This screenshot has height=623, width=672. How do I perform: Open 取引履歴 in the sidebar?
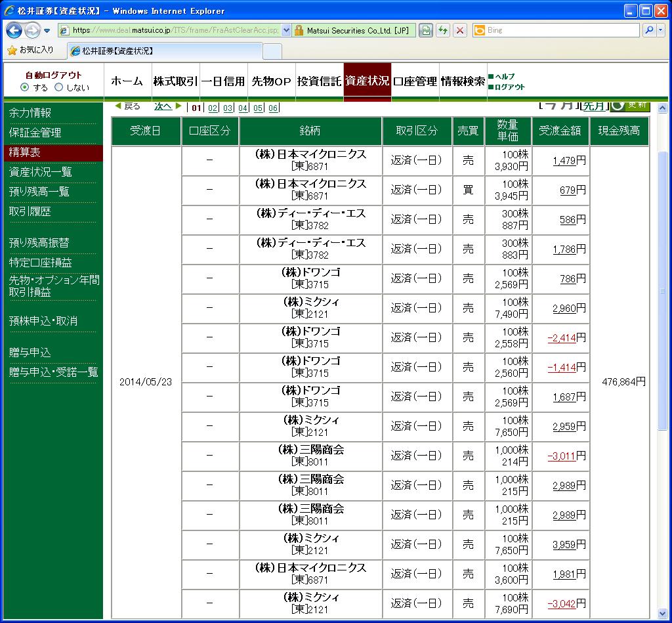pyautogui.click(x=30, y=211)
